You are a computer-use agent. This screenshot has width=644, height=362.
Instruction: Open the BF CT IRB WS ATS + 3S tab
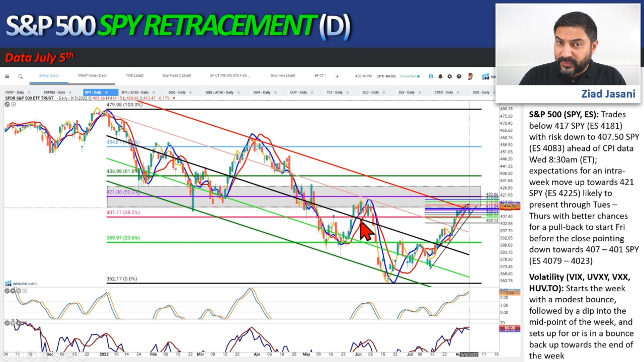(230, 76)
